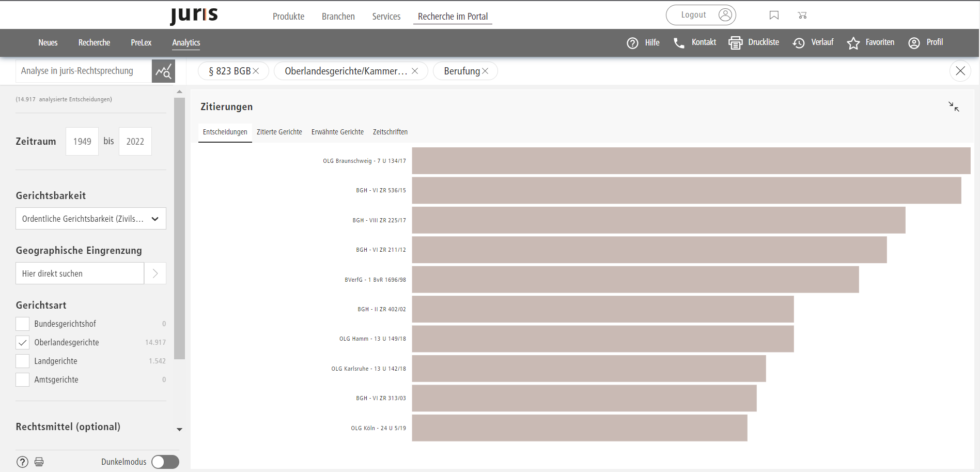Open the shopping cart icon
Screen dimensions: 980x472
pos(802,15)
